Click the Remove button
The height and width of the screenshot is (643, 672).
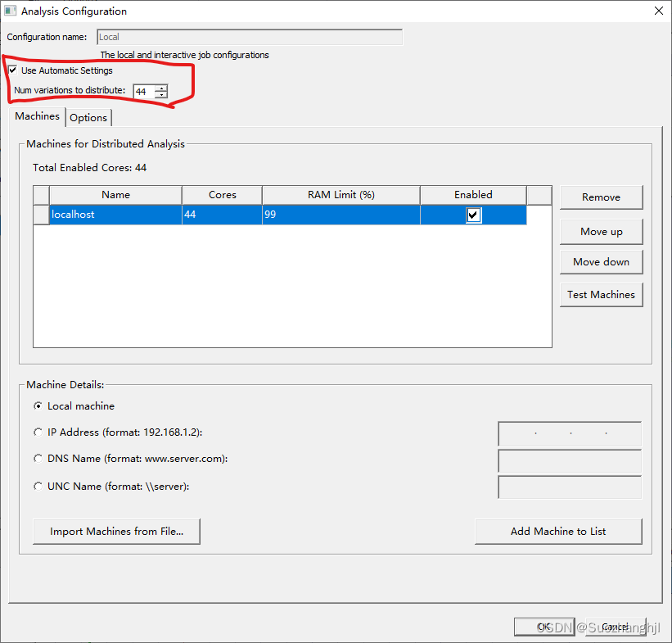(x=601, y=197)
